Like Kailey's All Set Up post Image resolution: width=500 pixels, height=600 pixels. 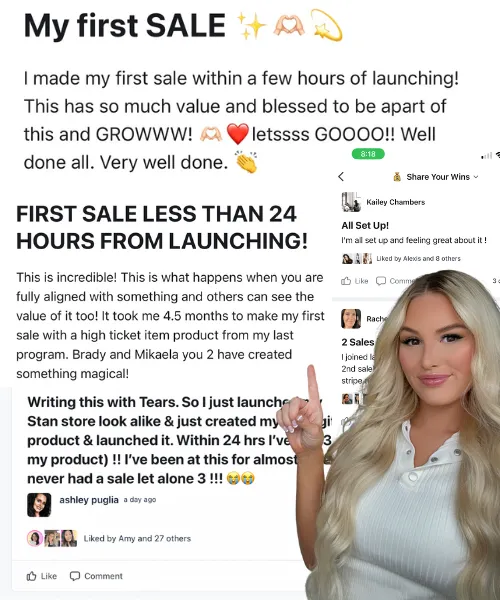pyautogui.click(x=354, y=281)
